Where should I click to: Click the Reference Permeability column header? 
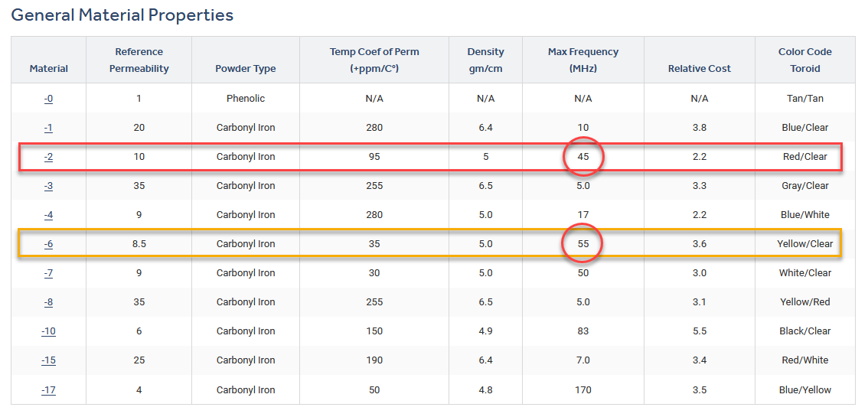point(139,60)
